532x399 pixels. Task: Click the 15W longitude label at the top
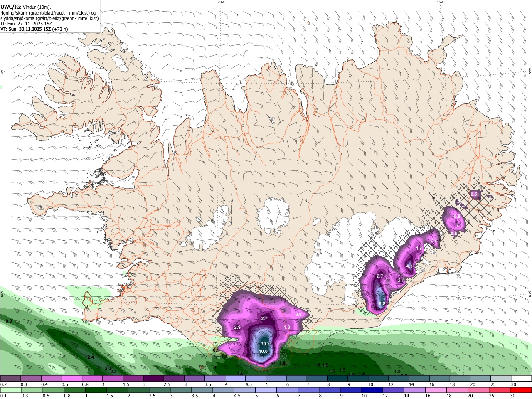point(440,2)
